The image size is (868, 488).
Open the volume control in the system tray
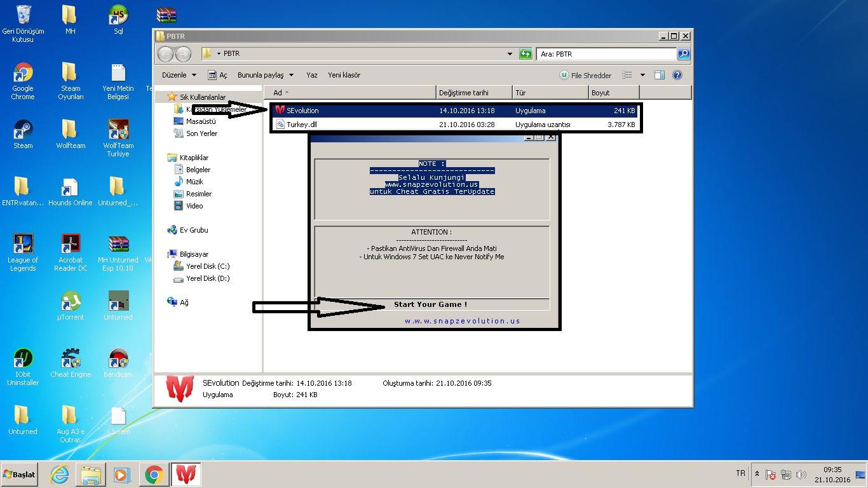(x=801, y=475)
